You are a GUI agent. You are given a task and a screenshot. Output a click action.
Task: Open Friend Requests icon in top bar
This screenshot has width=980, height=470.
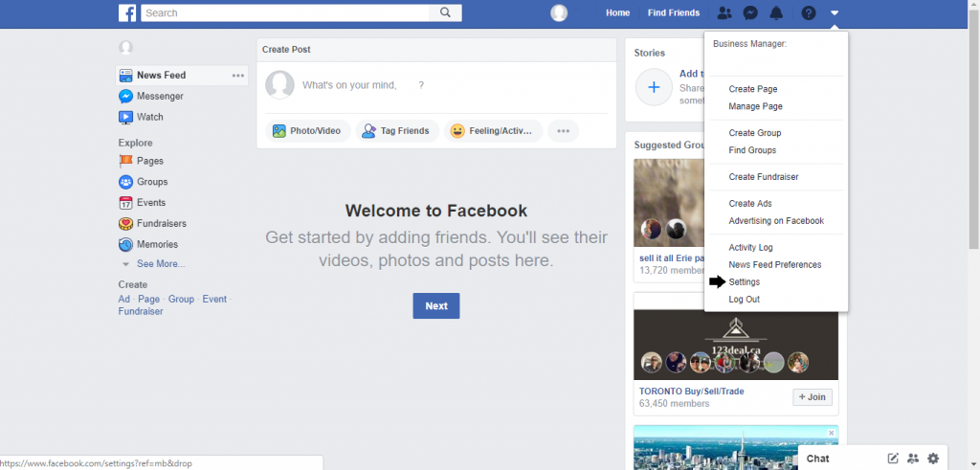(x=724, y=12)
